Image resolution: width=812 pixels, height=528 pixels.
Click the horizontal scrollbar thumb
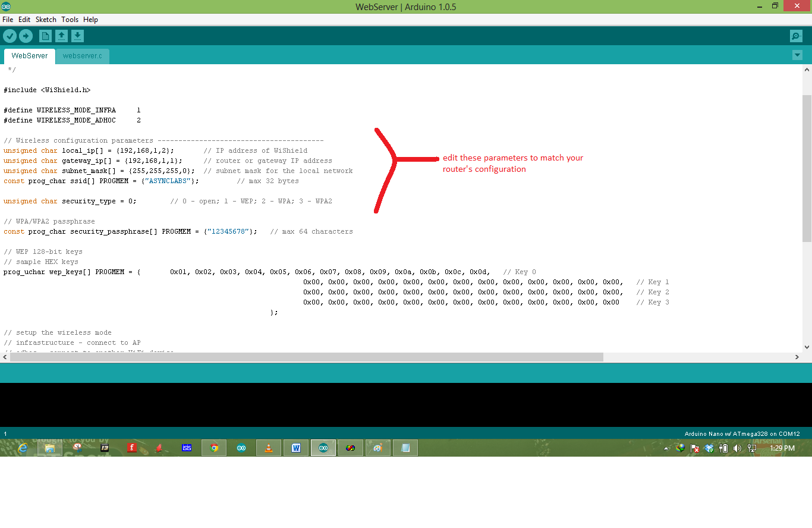pyautogui.click(x=306, y=357)
